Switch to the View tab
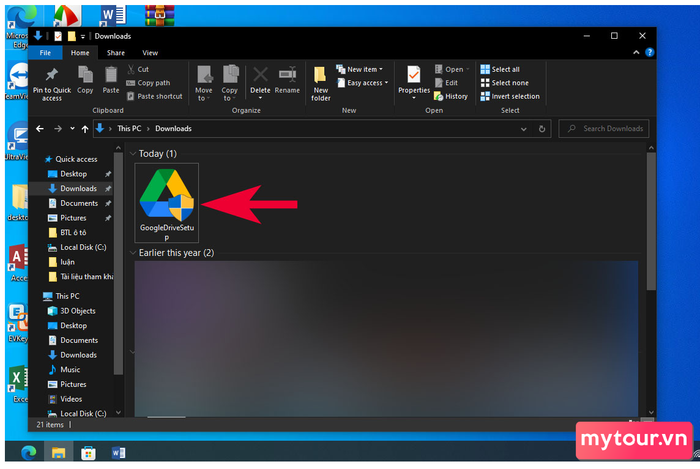The height and width of the screenshot is (469, 700). click(150, 53)
